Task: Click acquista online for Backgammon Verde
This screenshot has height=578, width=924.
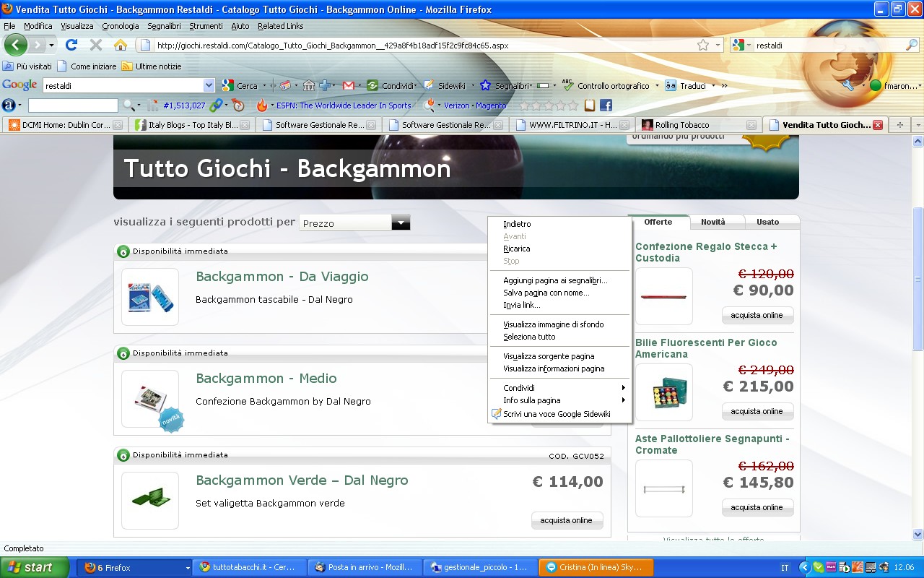Action: [567, 520]
